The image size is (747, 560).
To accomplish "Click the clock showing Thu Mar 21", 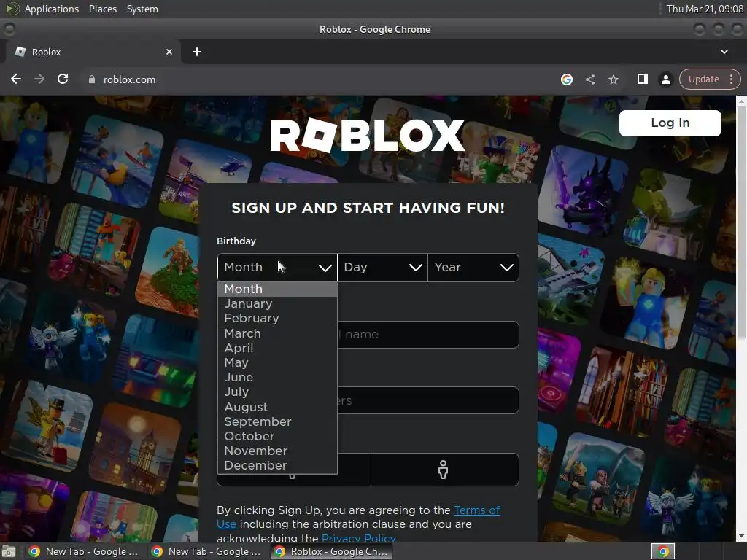I will click(705, 9).
